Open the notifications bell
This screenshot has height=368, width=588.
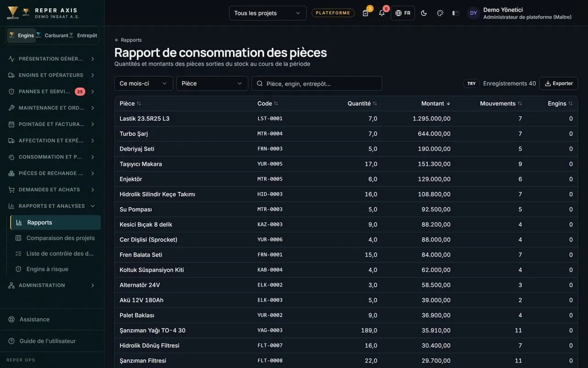click(382, 13)
